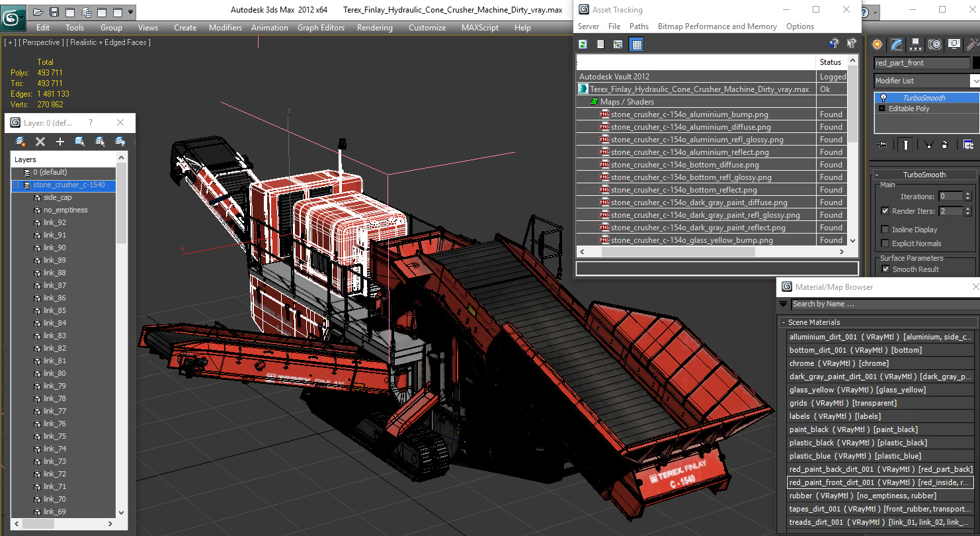This screenshot has height=536, width=980.
Task: Select the no_emptiness layer item
Action: [65, 210]
